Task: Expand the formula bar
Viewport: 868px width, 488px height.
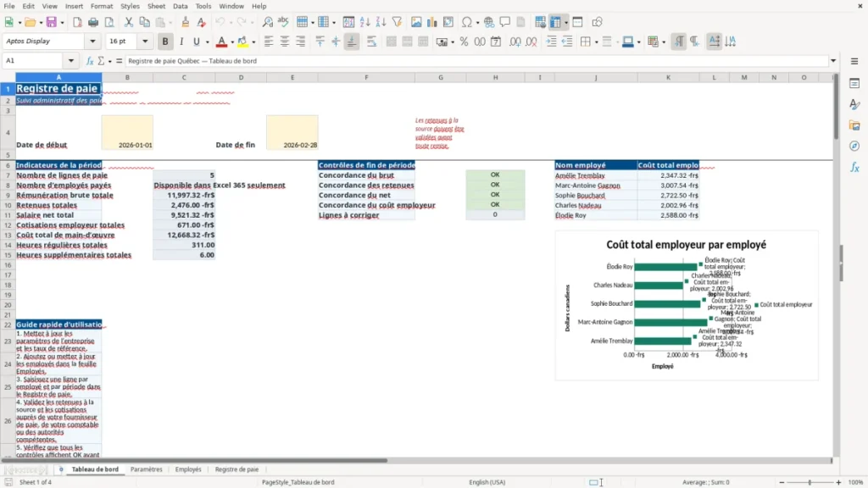Action: pyautogui.click(x=833, y=61)
